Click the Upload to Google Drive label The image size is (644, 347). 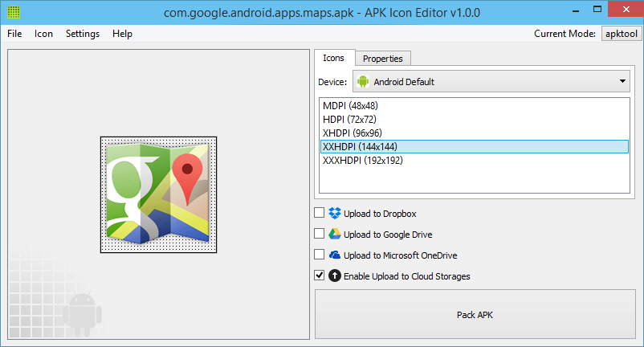[388, 235]
